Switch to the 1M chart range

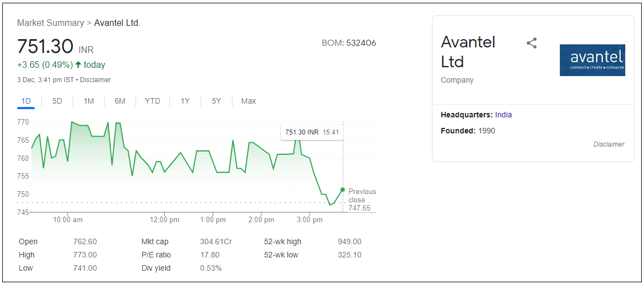coord(89,101)
